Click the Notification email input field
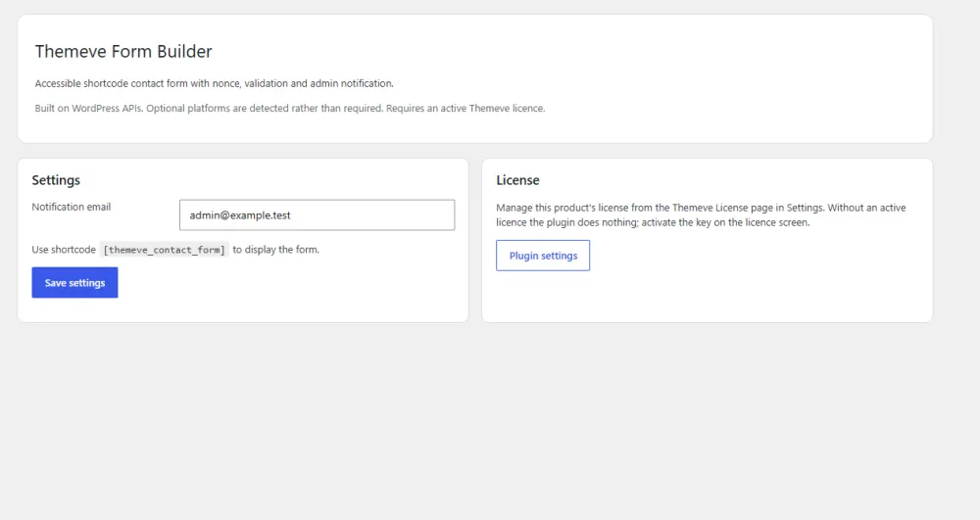This screenshot has height=520, width=980. [x=317, y=214]
